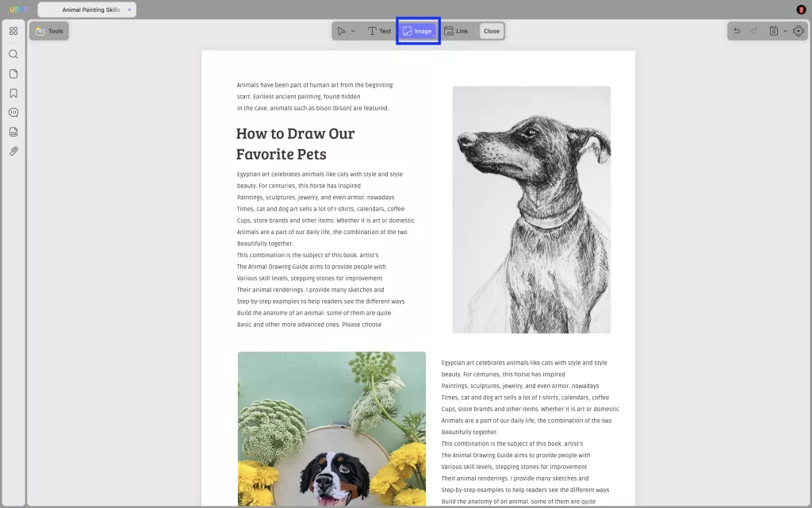Screen dimensions: 812x508
Task: Click heading line "Favorite Pets"
Action: pos(282,154)
